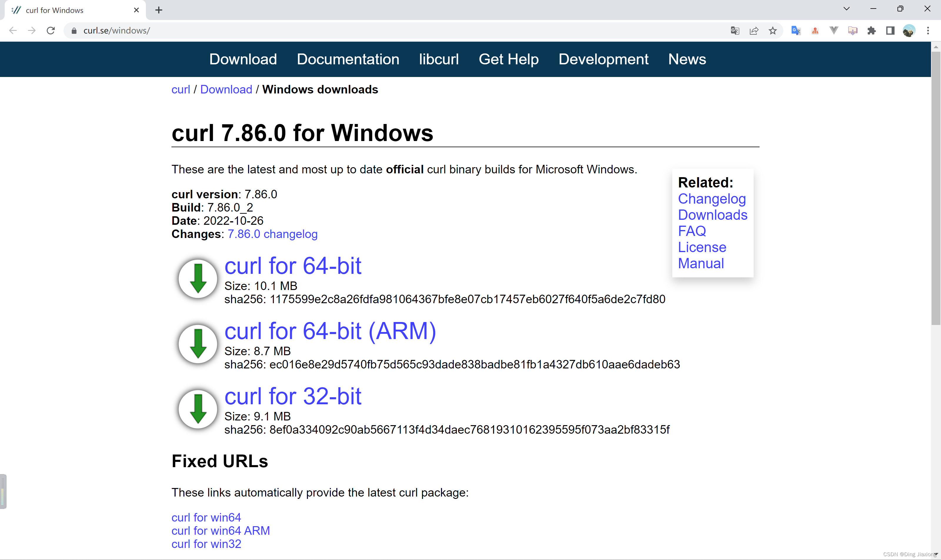This screenshot has height=560, width=941.
Task: Click the curl for 64-bit (ARM) link
Action: point(330,331)
